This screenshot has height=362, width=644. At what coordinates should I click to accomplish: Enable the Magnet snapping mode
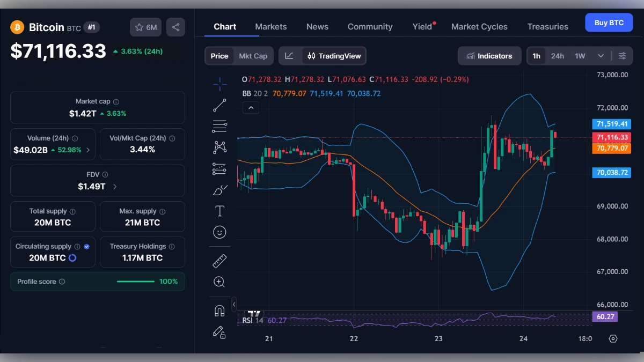[x=219, y=310]
